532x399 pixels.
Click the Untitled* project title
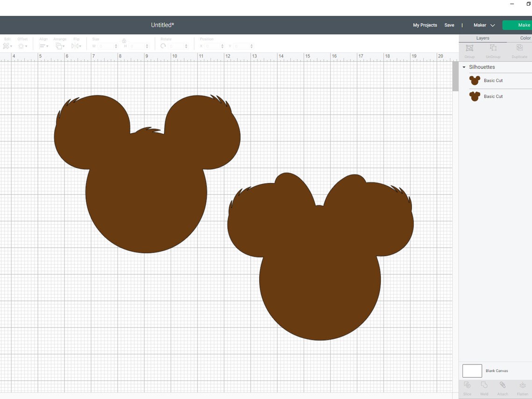pos(162,25)
